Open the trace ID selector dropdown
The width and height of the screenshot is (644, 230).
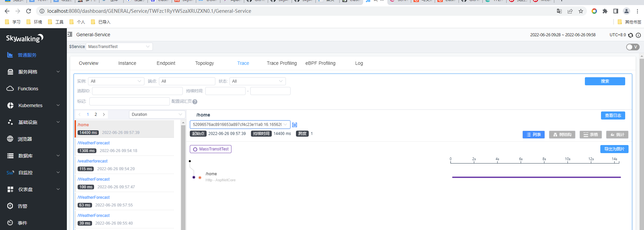tap(240, 125)
